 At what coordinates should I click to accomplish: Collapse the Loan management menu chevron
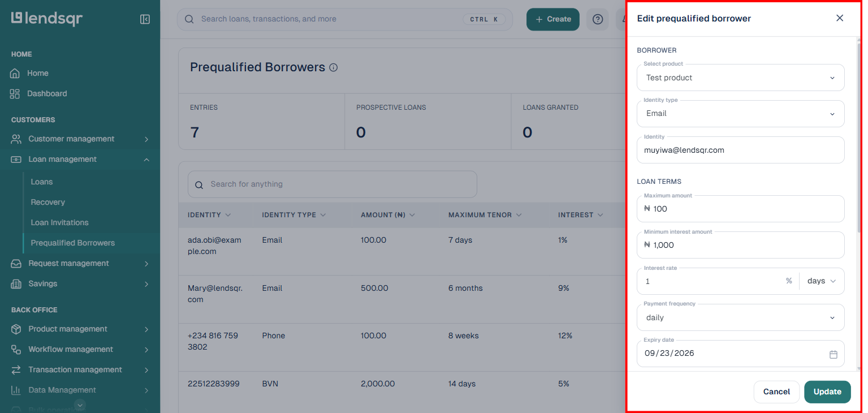(x=146, y=160)
